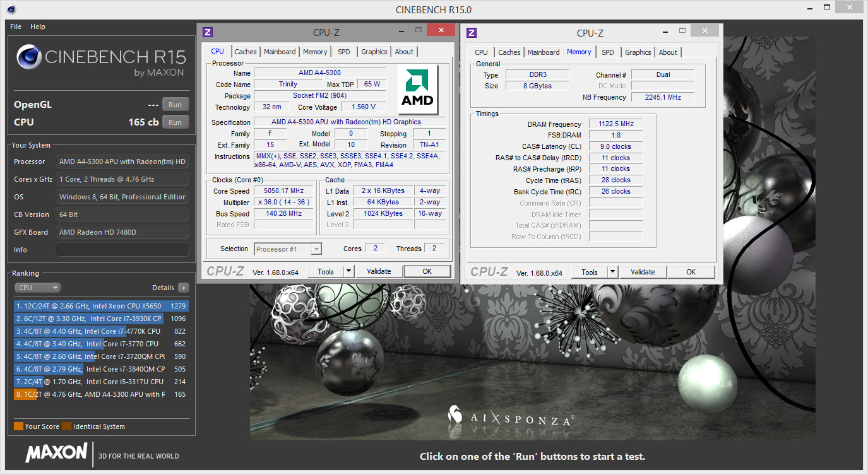The height and width of the screenshot is (475, 868).
Task: Minimize the left CPU-Z window
Action: [x=401, y=32]
